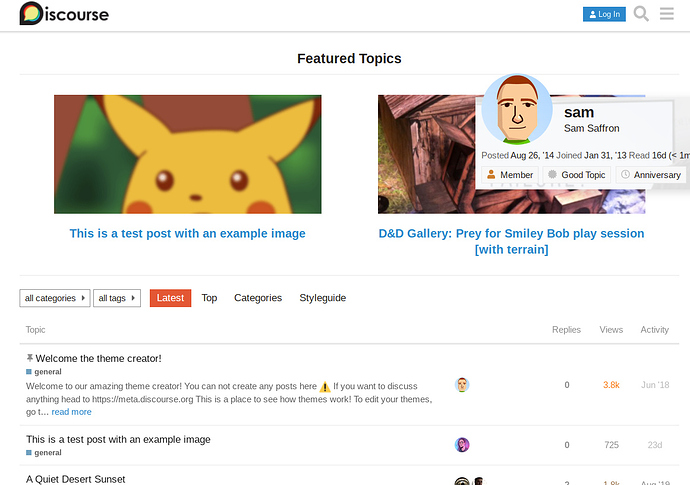The width and height of the screenshot is (690, 485).
Task: Switch to the Categories tab
Action: click(258, 298)
